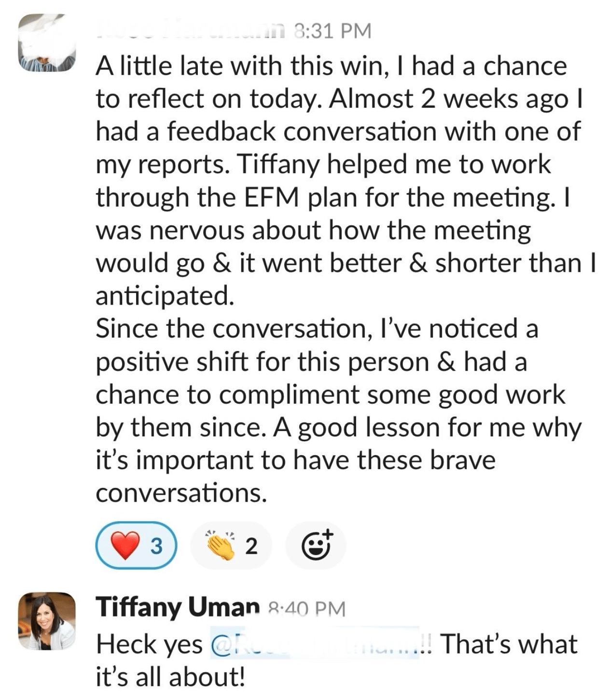The width and height of the screenshot is (609, 700).
Task: Select the blurred @mention in Tiffany's reply
Action: [x=315, y=644]
